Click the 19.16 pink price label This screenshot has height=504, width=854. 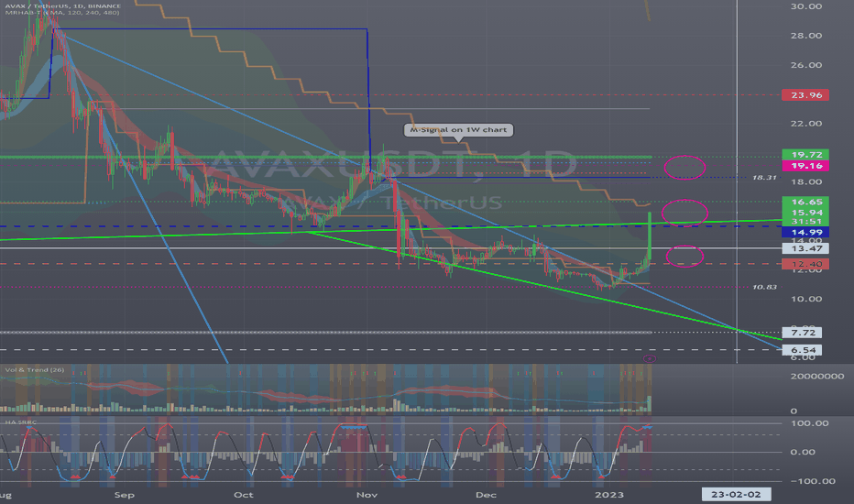[805, 166]
